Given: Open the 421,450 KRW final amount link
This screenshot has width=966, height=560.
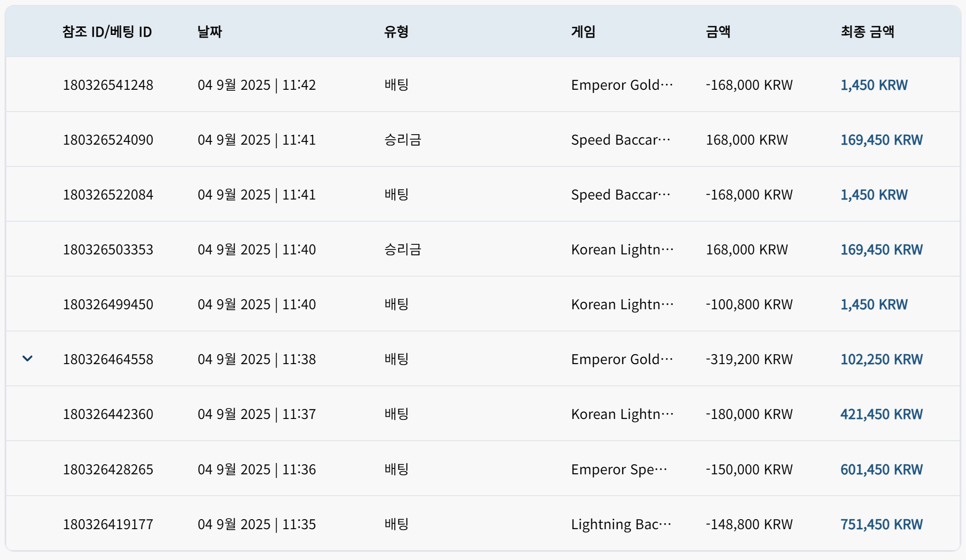Looking at the screenshot, I should 881,414.
